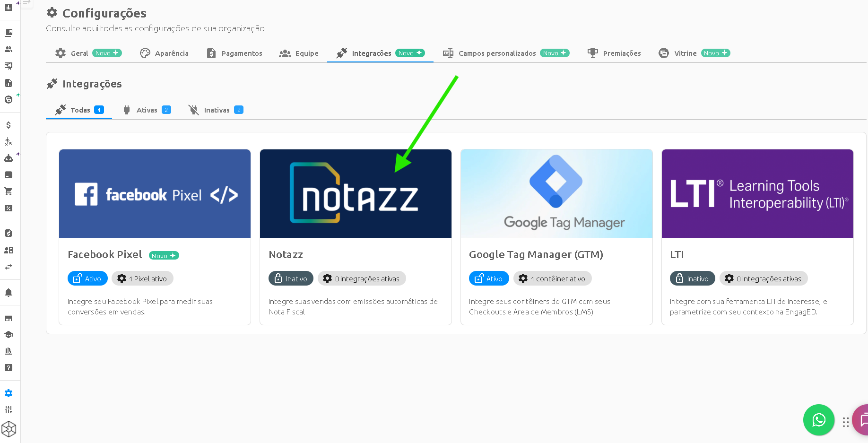Open the Campos personalizados tab
Viewport: 868px width, 443px height.
(506, 53)
